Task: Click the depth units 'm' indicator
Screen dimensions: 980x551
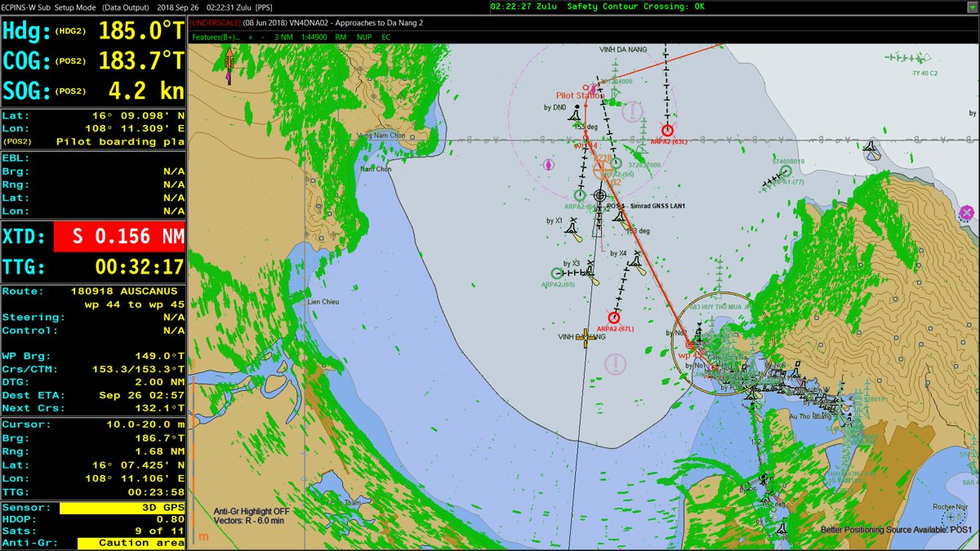Action: coord(203,536)
